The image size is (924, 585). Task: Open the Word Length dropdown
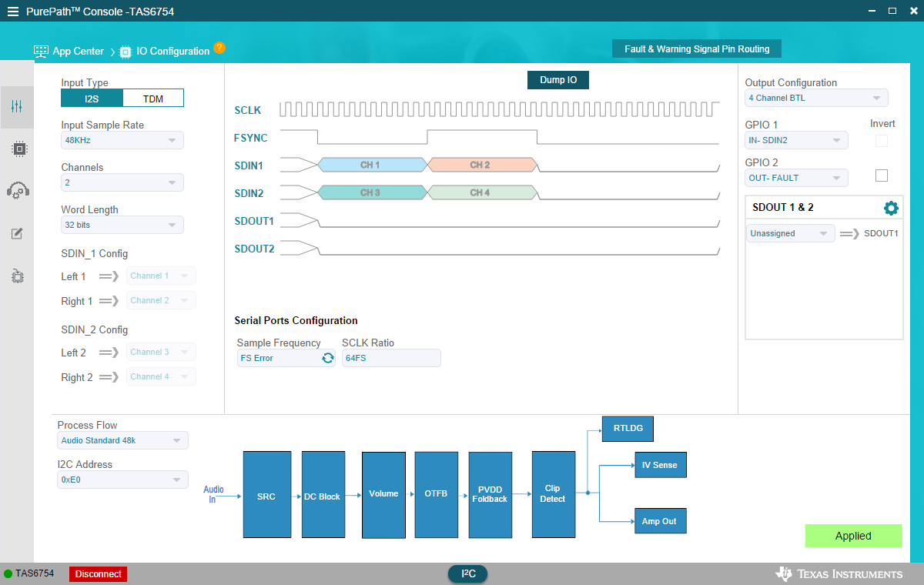122,225
